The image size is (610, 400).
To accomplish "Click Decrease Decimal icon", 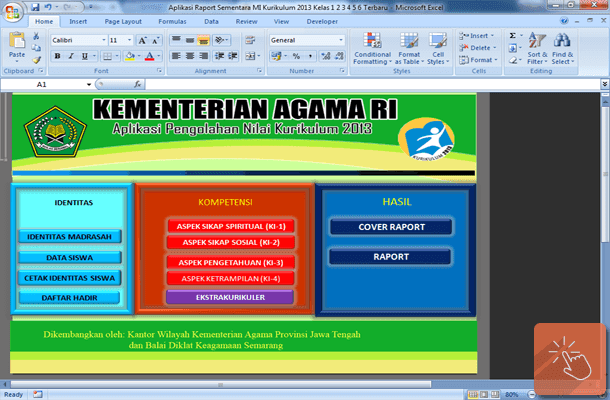I will (x=339, y=56).
